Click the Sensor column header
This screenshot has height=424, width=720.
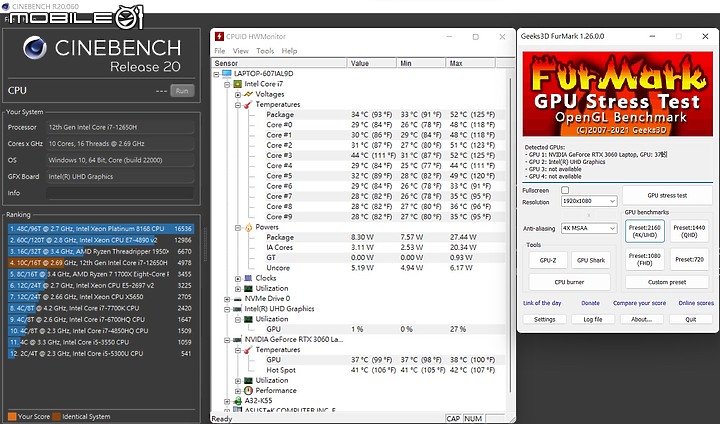click(x=279, y=63)
